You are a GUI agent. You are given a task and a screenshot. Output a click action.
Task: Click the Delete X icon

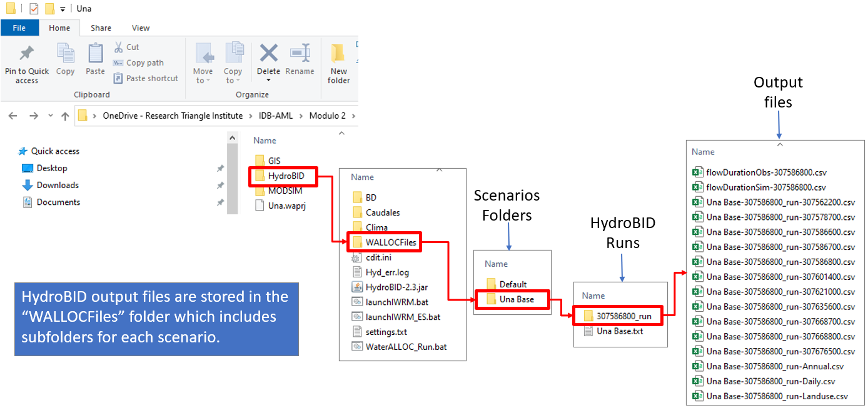point(268,52)
